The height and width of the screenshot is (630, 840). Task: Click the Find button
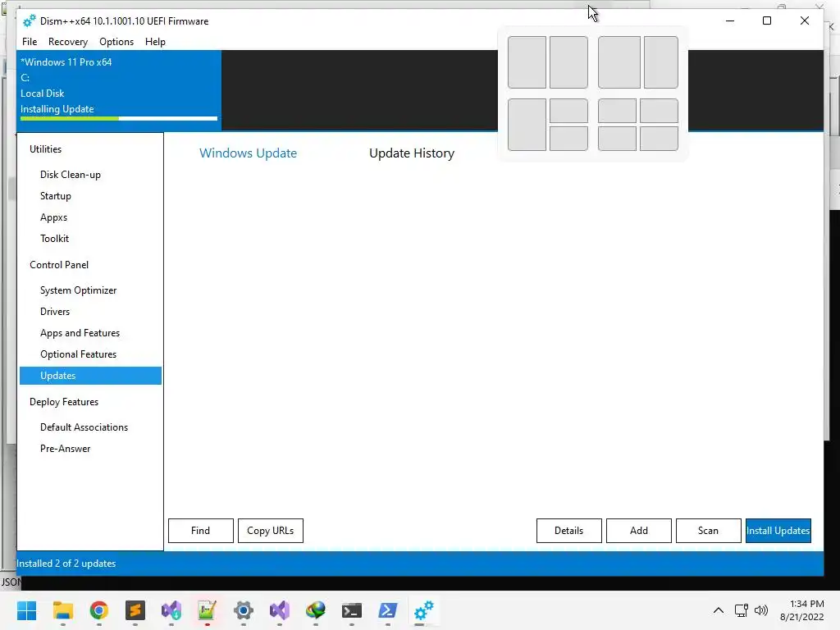click(201, 531)
